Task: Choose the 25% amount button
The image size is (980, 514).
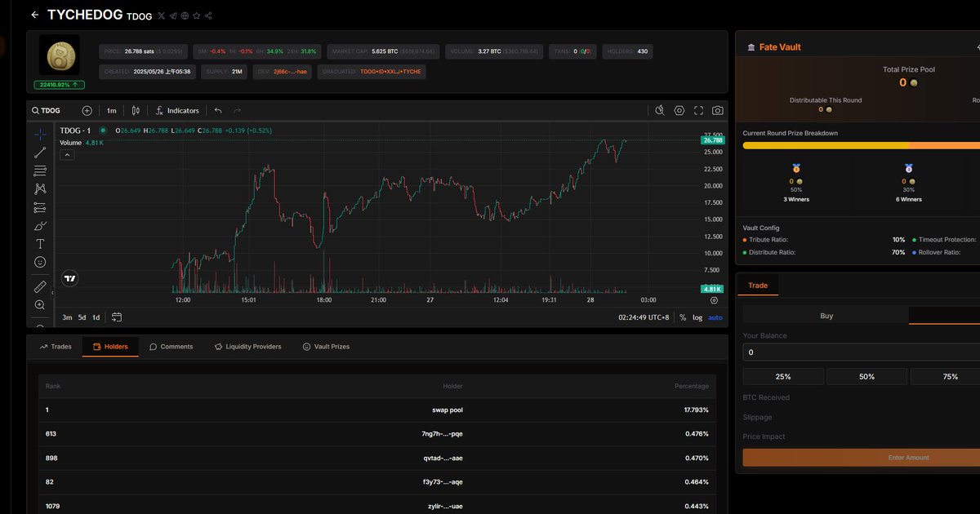Action: [783, 376]
